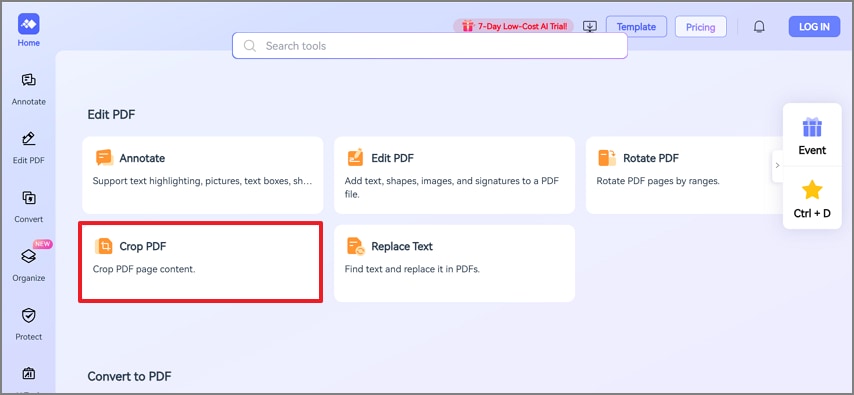Open the 7-Day Low-Cost AI Trial banner
854x395 pixels.
coord(513,26)
